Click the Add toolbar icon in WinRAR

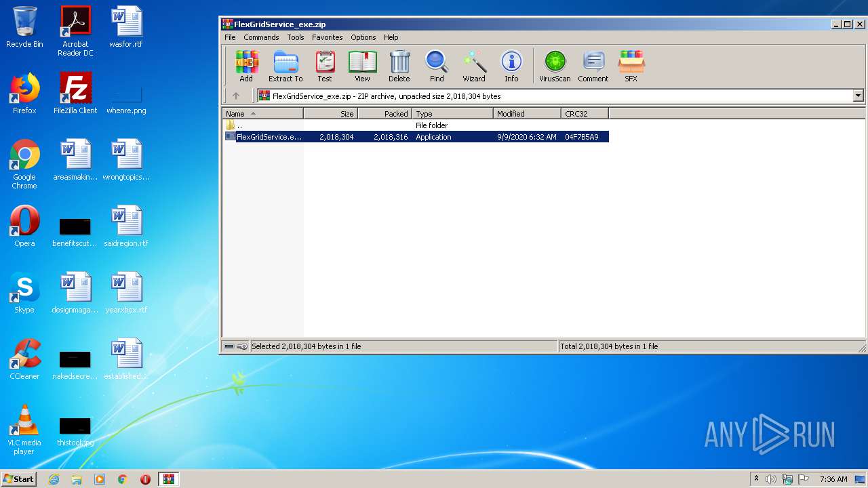(246, 66)
